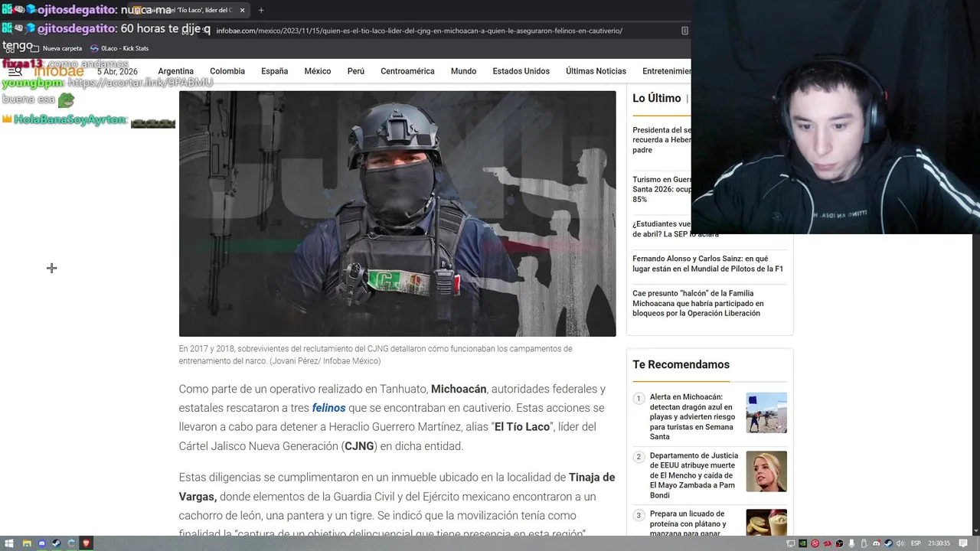
Task: Click the red circular tray icon
Action: [x=815, y=543]
